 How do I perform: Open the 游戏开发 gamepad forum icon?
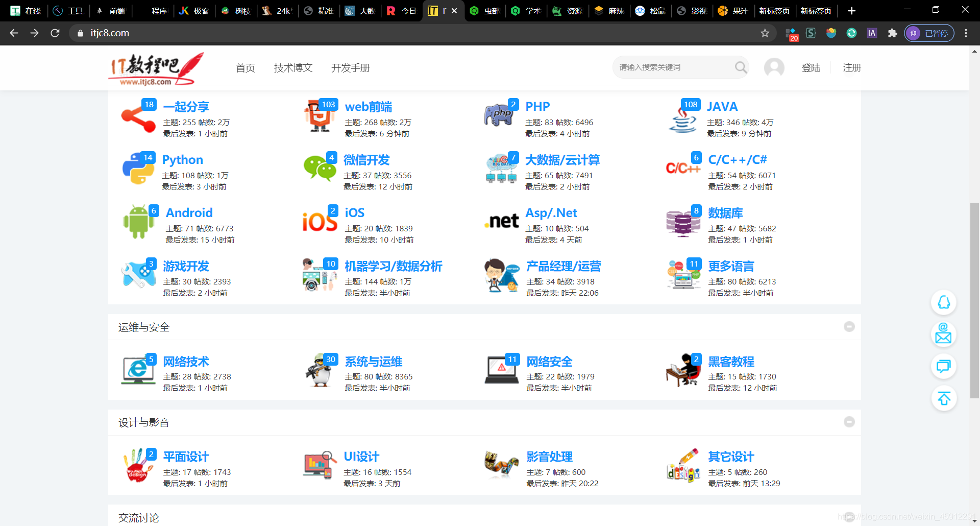coord(138,275)
